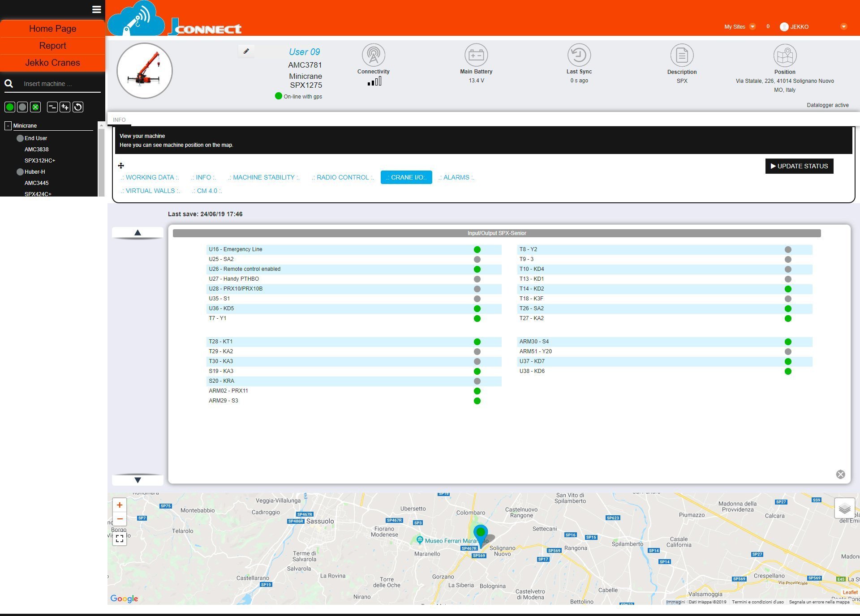
Task: Toggle the green online machines filter
Action: [x=9, y=107]
